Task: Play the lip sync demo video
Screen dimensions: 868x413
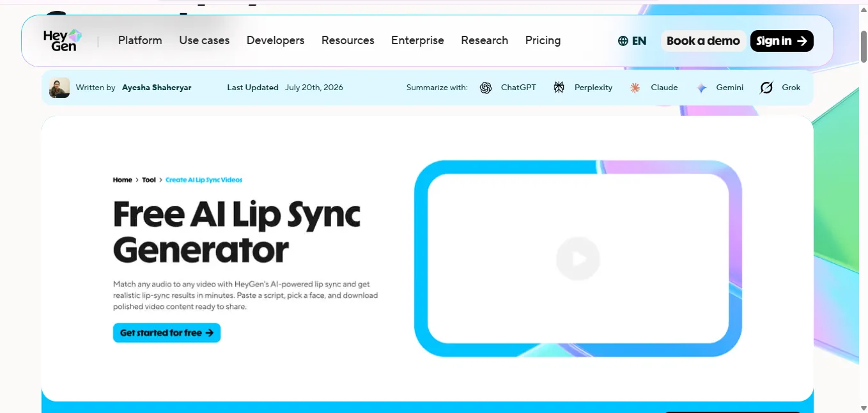Action: [578, 258]
